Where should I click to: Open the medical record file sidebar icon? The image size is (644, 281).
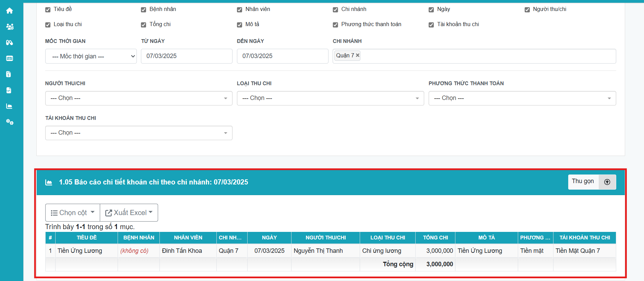pos(9,90)
